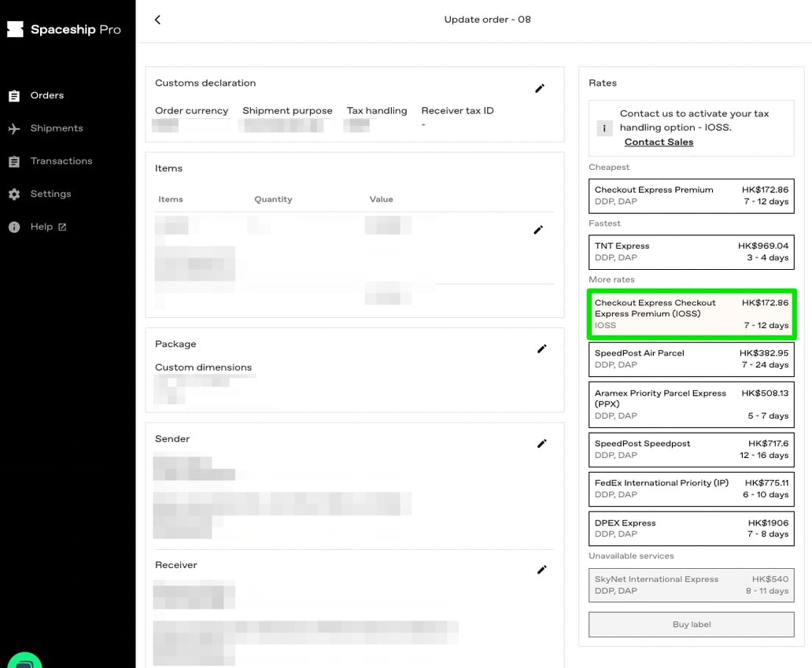Edit the Receiver details

click(x=541, y=570)
